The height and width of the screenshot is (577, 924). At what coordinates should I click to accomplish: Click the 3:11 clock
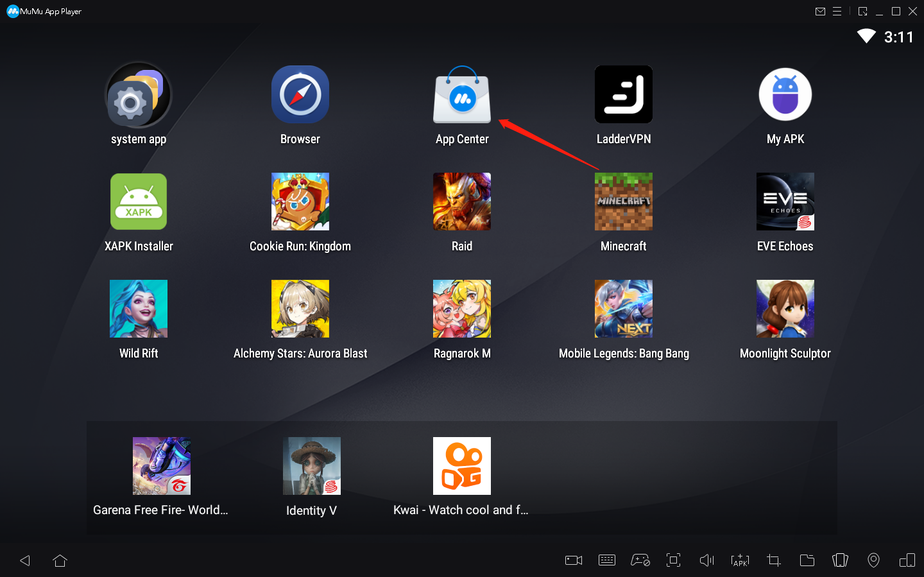click(x=899, y=37)
